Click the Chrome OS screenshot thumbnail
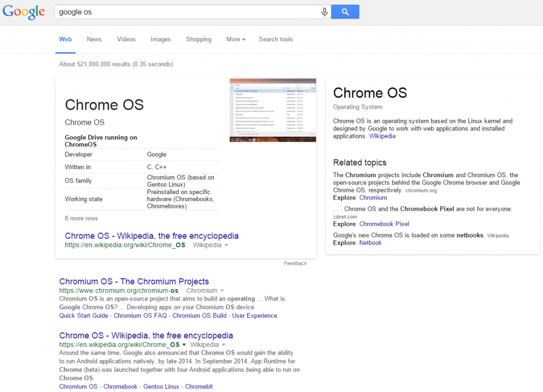Image resolution: width=543 pixels, height=392 pixels. [x=273, y=110]
